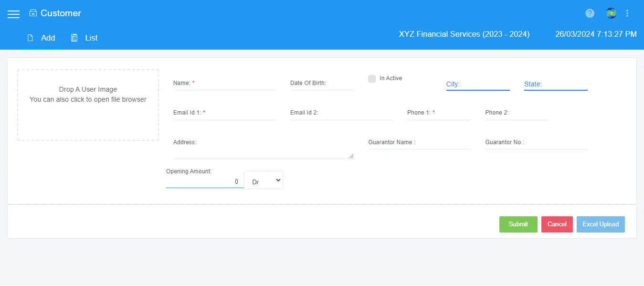Click the Drop A User Image area

88,105
